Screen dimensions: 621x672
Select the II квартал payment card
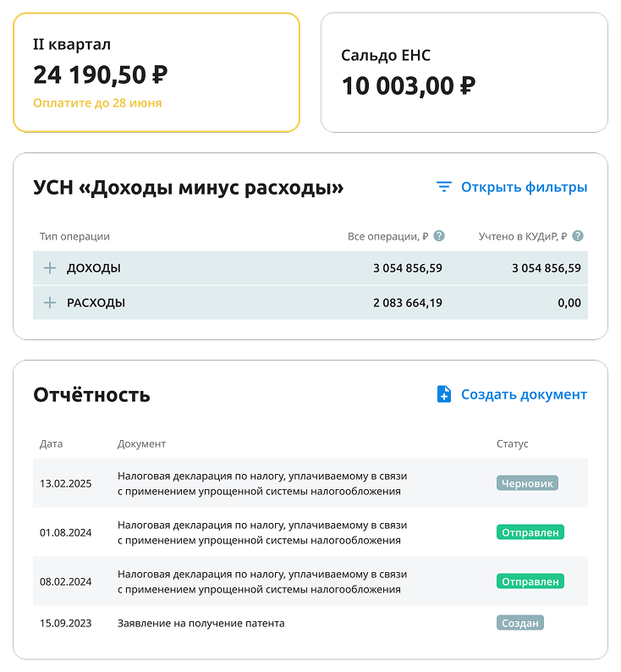coord(157,73)
